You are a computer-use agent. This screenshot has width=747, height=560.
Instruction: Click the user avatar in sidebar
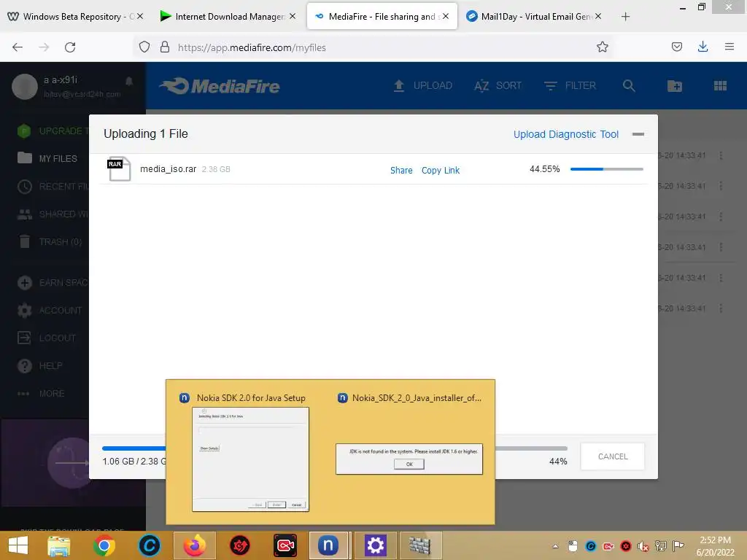click(x=24, y=87)
